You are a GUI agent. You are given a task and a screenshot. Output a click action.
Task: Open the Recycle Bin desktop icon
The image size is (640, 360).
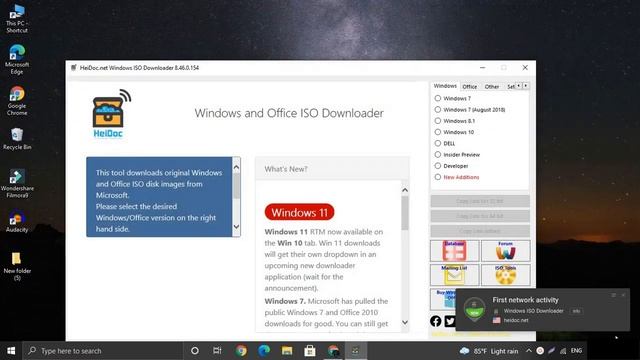[x=17, y=139]
